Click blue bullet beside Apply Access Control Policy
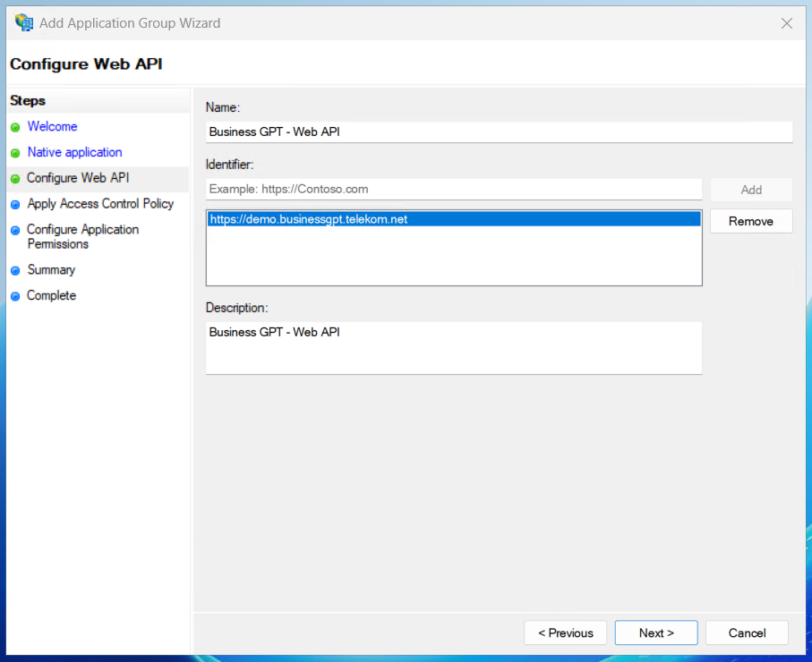The height and width of the screenshot is (662, 812). point(15,205)
